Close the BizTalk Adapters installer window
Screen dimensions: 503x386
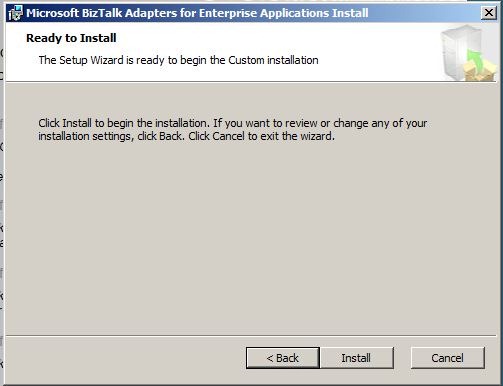489,13
